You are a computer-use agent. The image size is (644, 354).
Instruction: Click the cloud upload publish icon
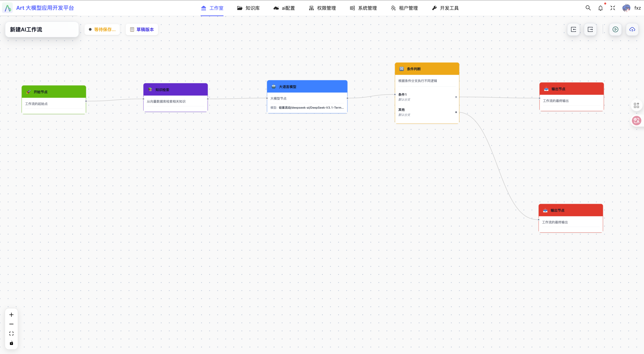click(632, 30)
